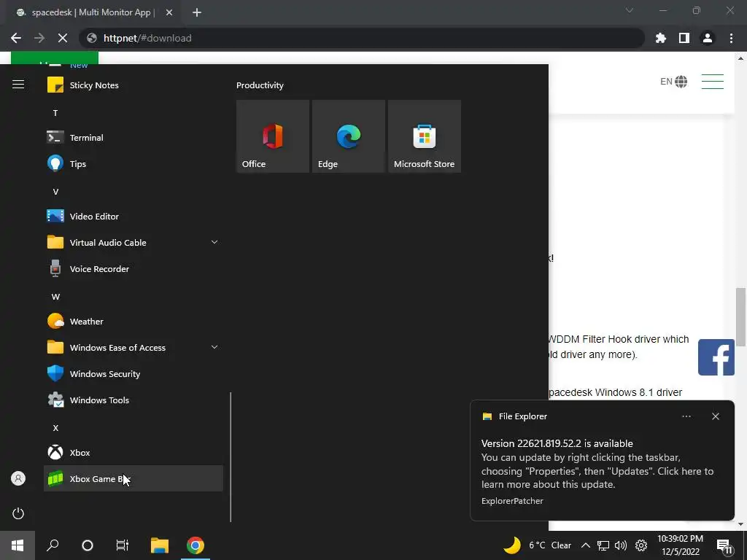The height and width of the screenshot is (560, 747).
Task: Open the user account icon in Start
Action: tap(18, 478)
